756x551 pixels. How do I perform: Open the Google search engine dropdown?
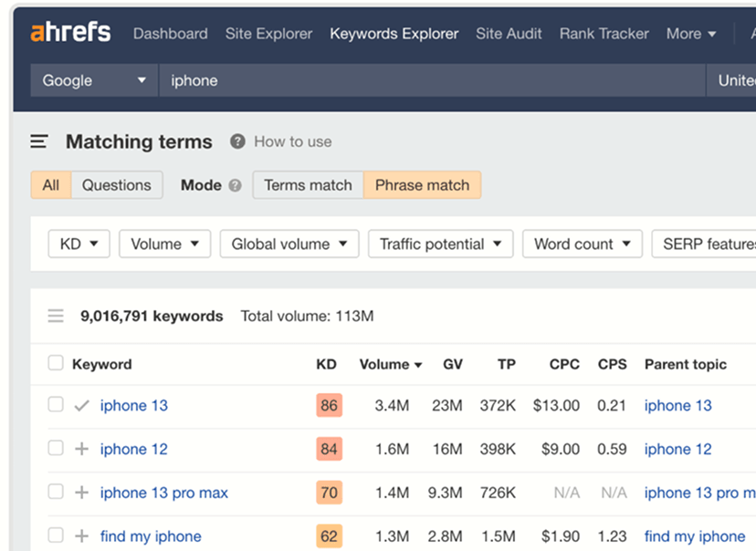94,80
